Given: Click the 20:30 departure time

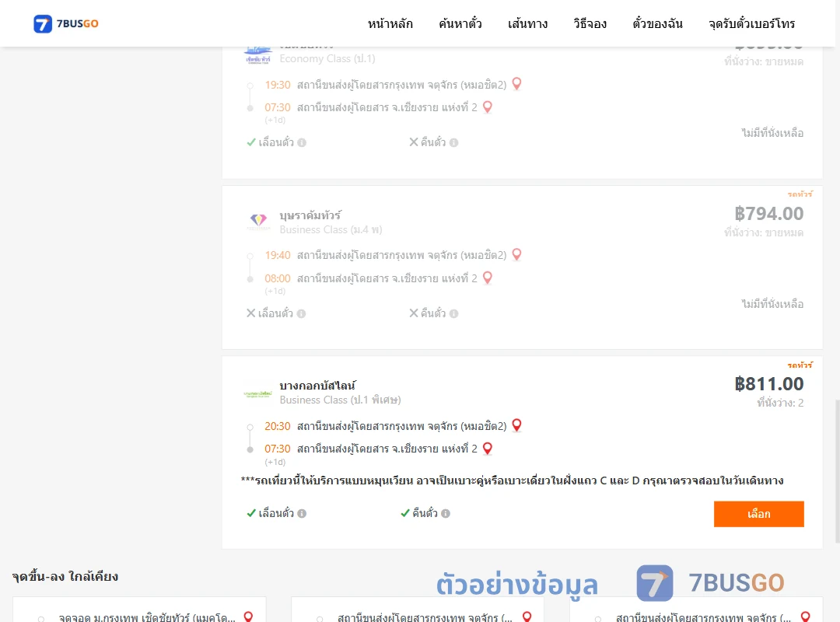Looking at the screenshot, I should point(278,426).
